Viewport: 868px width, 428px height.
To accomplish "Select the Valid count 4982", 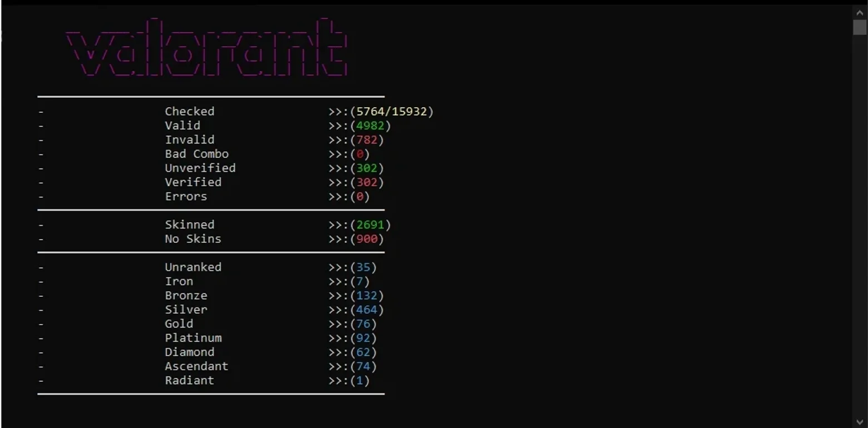I will click(x=370, y=126).
